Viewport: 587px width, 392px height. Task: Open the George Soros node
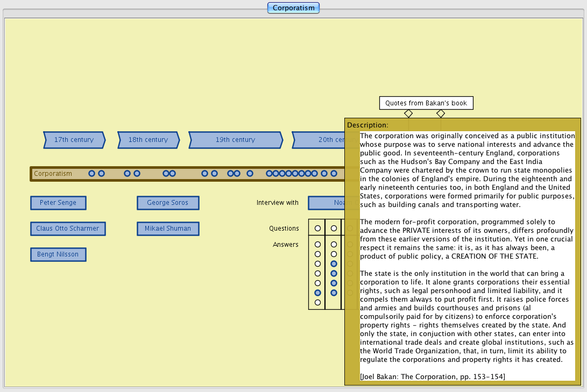168,203
